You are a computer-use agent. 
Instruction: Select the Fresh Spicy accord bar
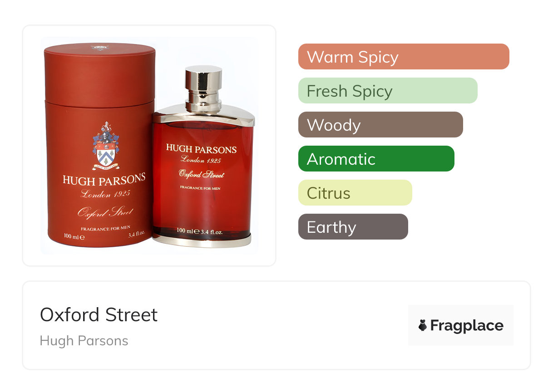click(x=388, y=91)
